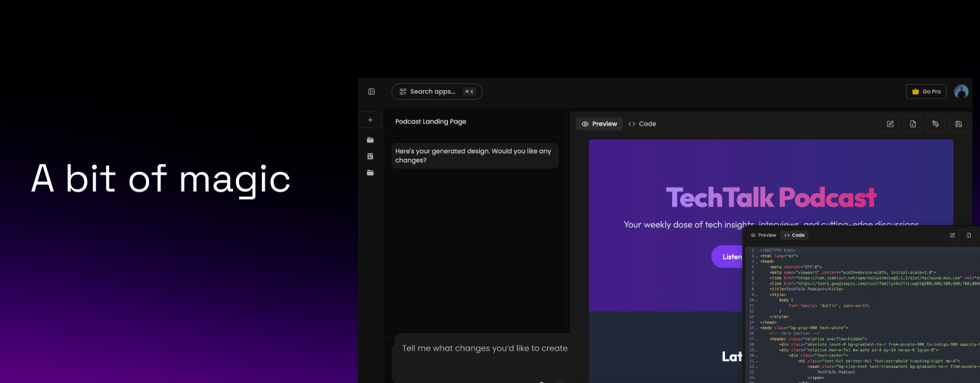Click the Search apps field
Screen dimensions: 980x383
pos(437,92)
